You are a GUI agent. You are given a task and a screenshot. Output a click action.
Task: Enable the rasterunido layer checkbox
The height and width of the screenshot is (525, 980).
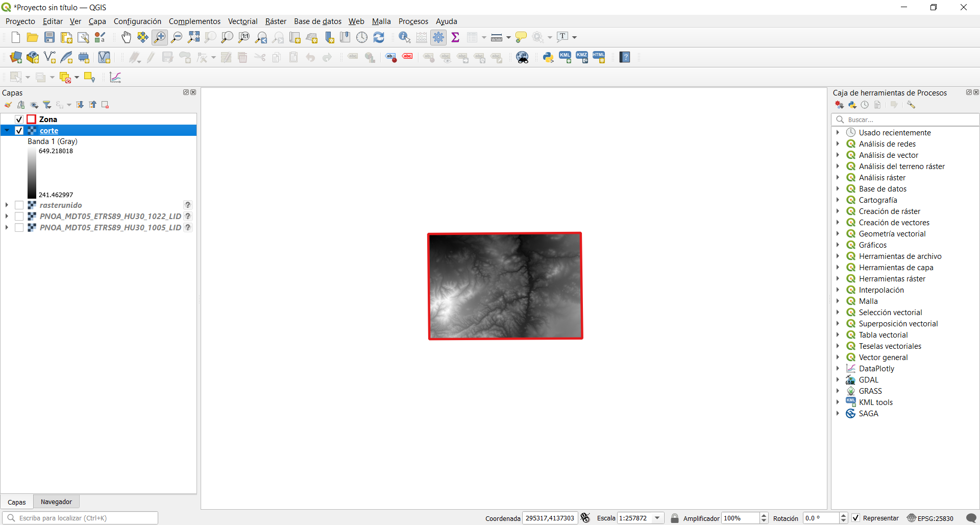point(20,205)
